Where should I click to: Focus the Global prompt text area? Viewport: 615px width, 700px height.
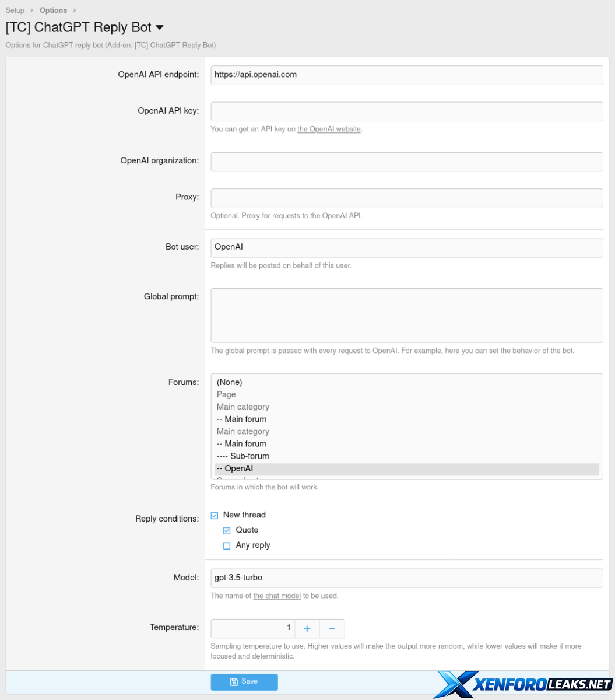pos(406,315)
